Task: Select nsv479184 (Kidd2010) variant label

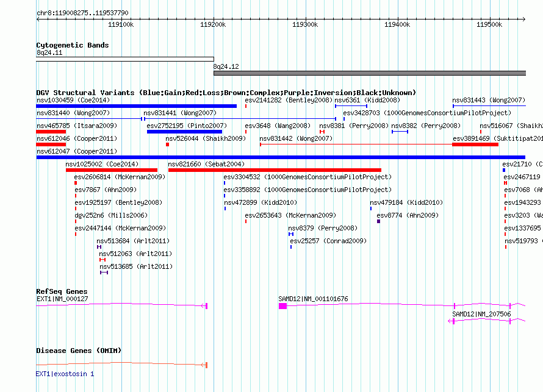Action: point(406,202)
